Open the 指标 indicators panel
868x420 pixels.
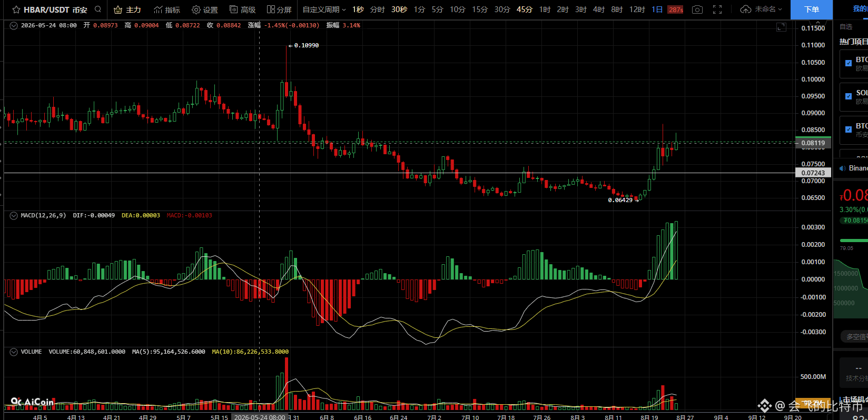point(167,9)
